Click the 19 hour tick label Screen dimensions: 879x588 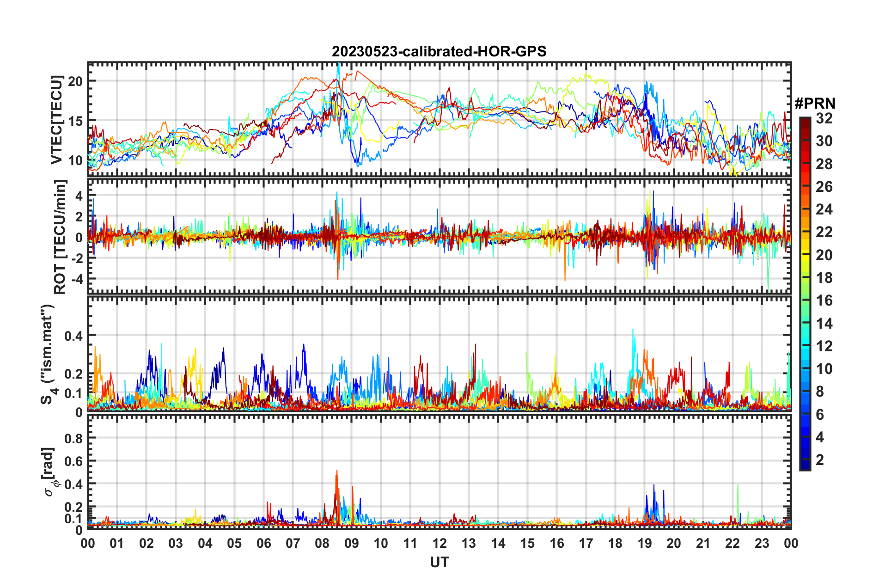pos(645,543)
